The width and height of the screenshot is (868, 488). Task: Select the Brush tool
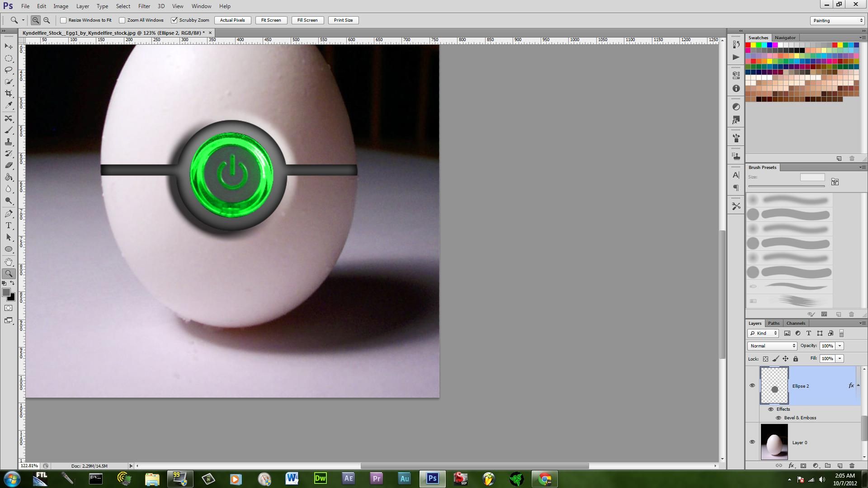coord(9,130)
